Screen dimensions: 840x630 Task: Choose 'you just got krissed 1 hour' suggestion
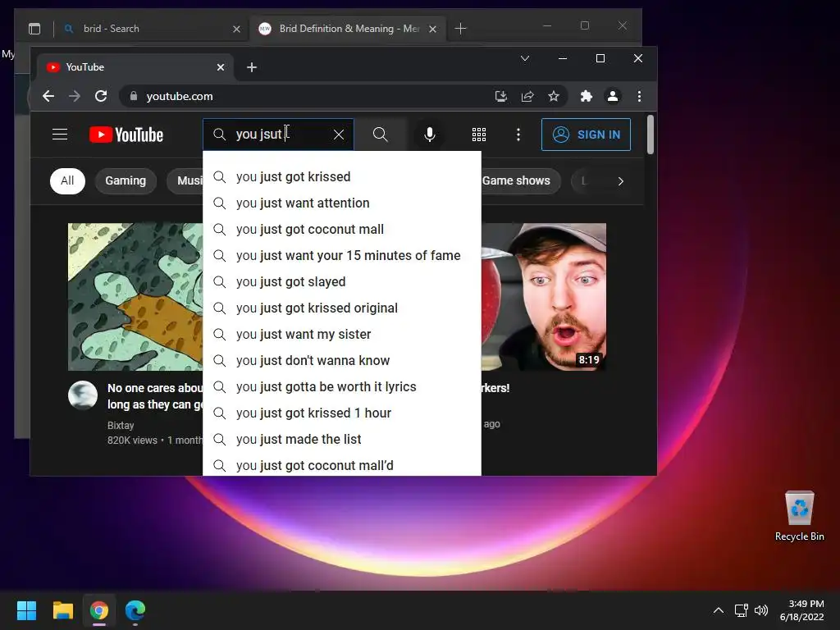point(342,413)
